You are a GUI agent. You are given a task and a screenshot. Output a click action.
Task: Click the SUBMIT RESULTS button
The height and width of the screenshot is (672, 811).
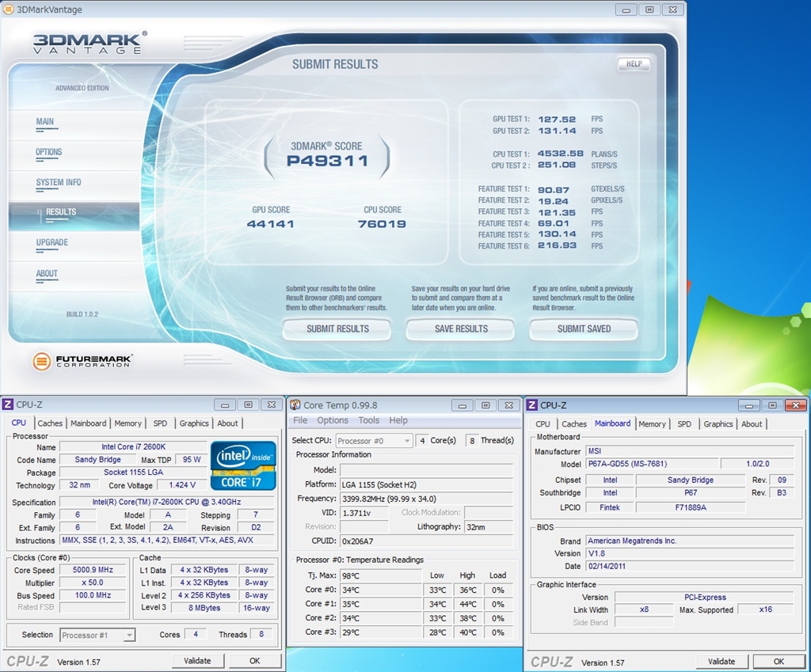337,329
